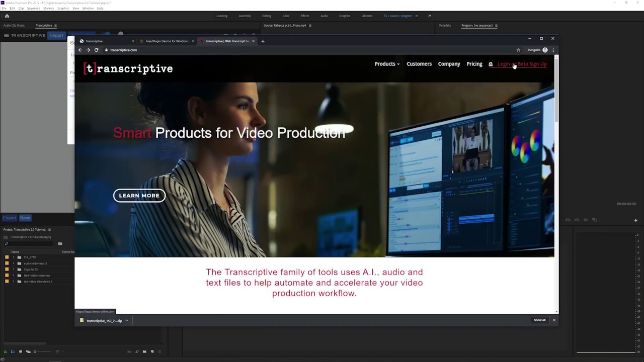The height and width of the screenshot is (362, 644).
Task: Close the first Transcriptive browser tab
Action: pos(133,41)
